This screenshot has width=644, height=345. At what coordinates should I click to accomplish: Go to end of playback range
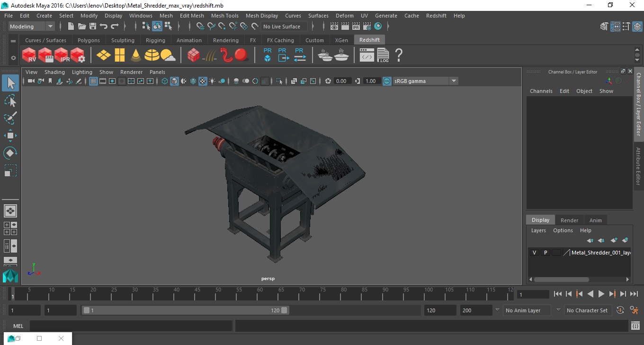[634, 294]
